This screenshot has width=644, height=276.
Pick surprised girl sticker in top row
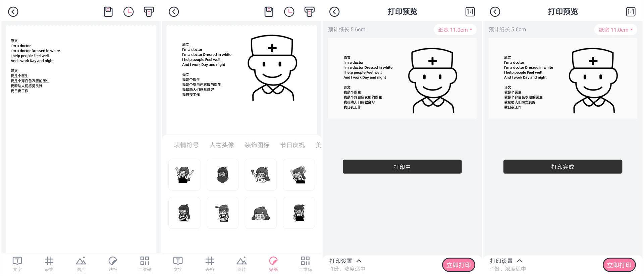pyautogui.click(x=299, y=175)
